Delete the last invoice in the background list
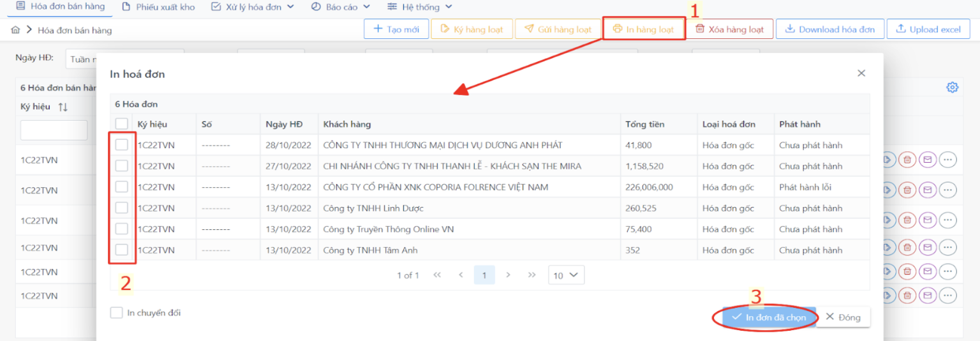Screen dimensions: 980x341 coord(907,296)
